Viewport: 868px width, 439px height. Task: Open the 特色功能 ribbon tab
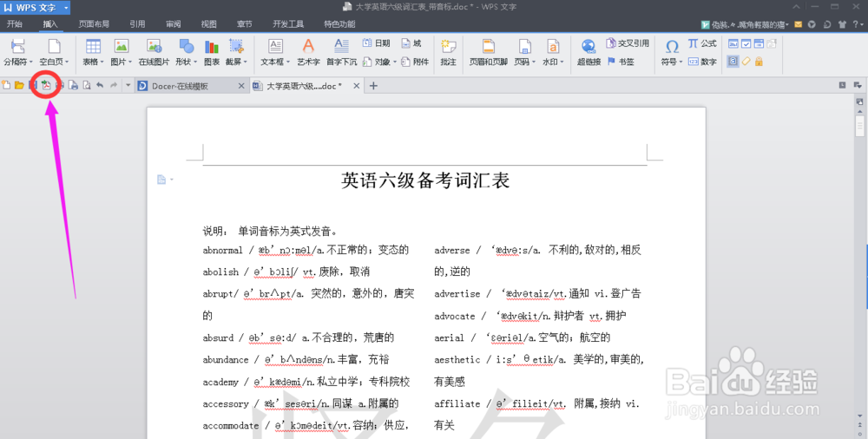pos(339,23)
